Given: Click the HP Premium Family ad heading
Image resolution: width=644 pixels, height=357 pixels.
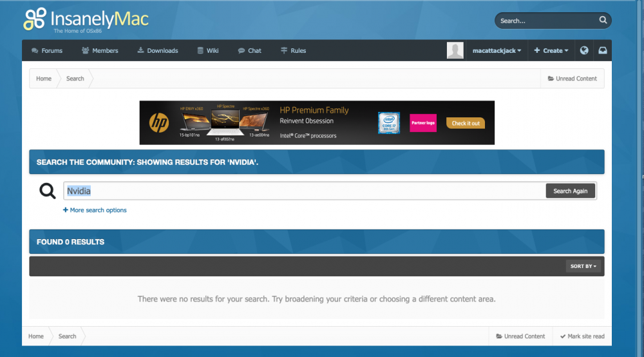Looking at the screenshot, I should pyautogui.click(x=314, y=110).
